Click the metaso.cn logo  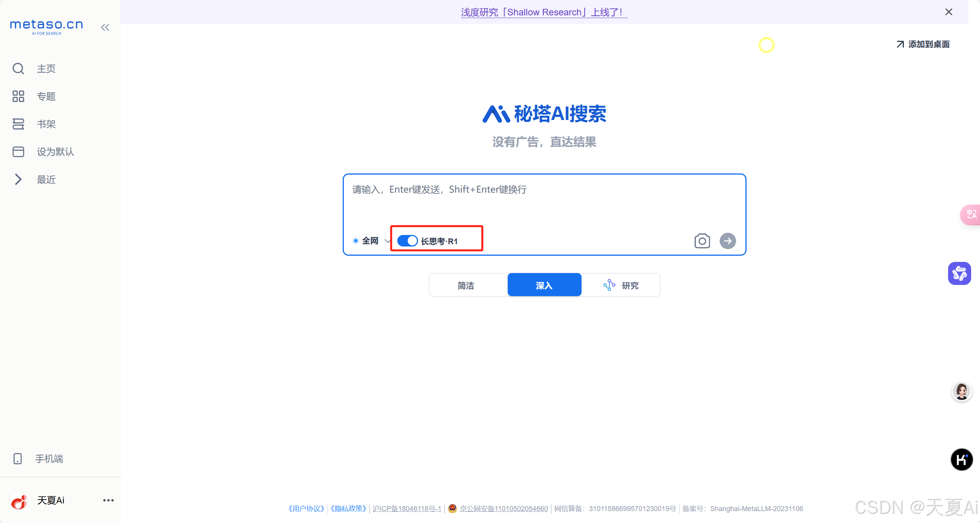pos(47,27)
